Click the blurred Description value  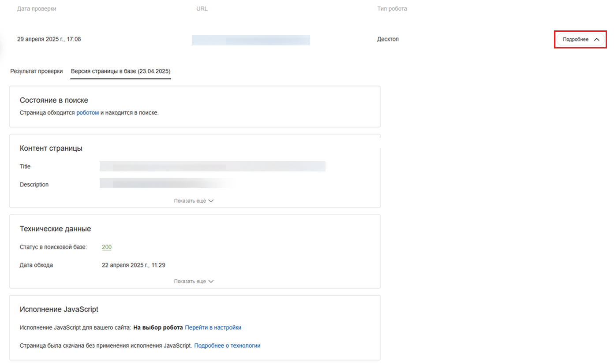coord(168,183)
